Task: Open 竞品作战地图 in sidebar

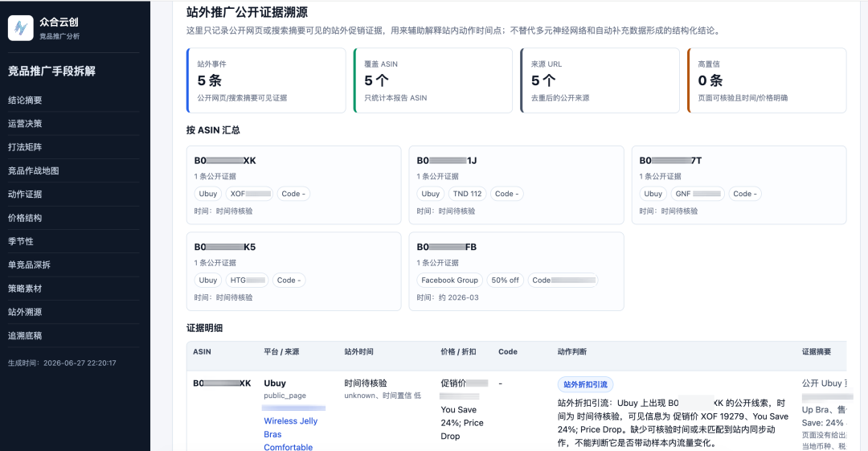Action: 33,170
